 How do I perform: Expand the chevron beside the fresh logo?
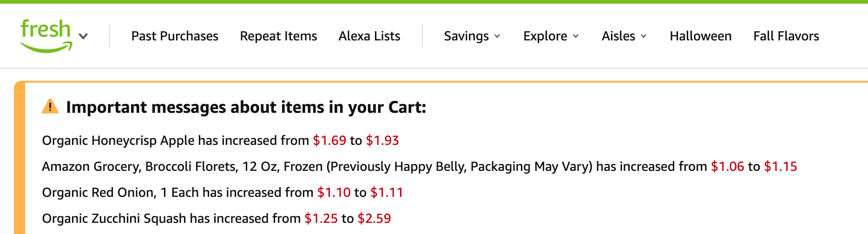[x=84, y=36]
